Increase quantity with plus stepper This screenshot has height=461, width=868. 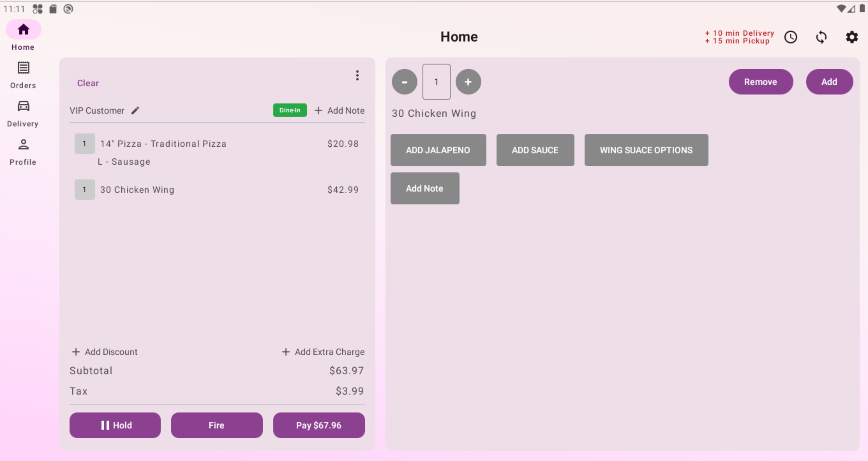468,81
